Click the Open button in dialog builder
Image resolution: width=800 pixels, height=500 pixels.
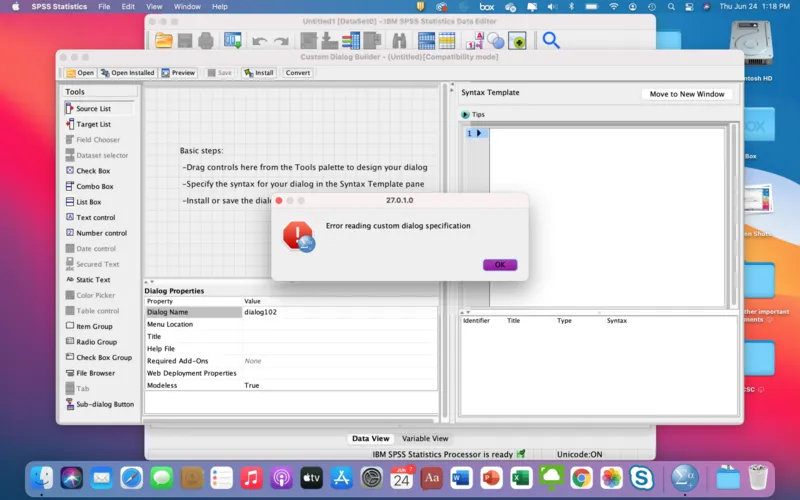(80, 73)
